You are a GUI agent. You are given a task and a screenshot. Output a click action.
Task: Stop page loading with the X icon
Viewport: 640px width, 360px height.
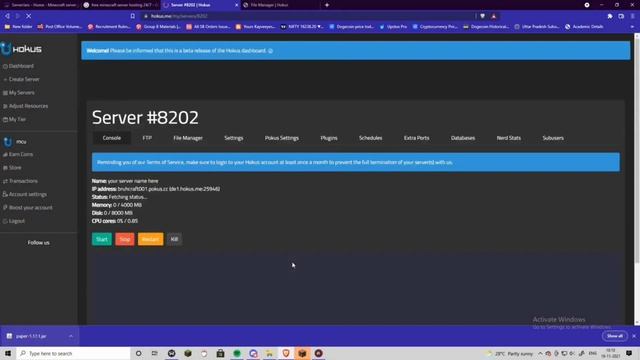(x=29, y=16)
